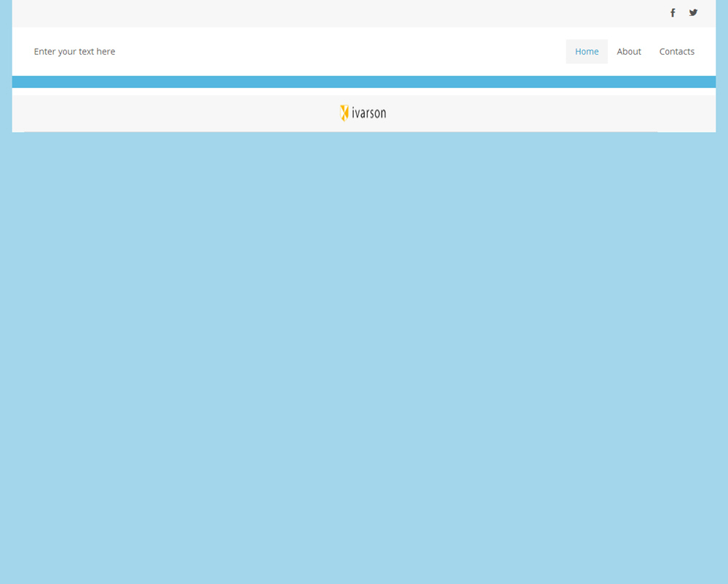Click the 'Enter your text here' site title
Viewport: 728px width, 584px height.
pos(74,52)
